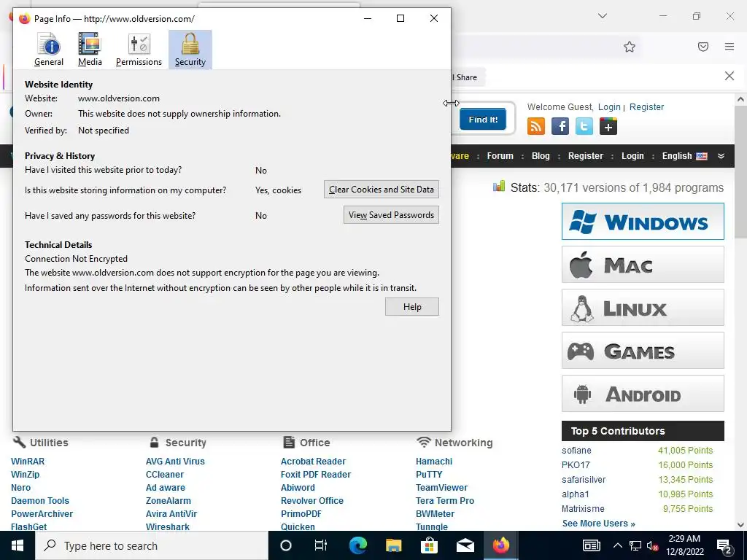Open the Hamachi link

click(x=434, y=461)
